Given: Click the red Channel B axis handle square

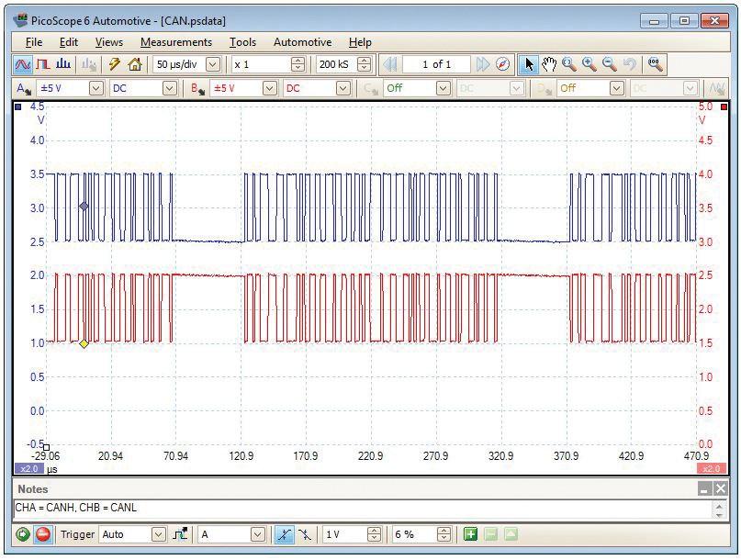Looking at the screenshot, I should [724, 106].
